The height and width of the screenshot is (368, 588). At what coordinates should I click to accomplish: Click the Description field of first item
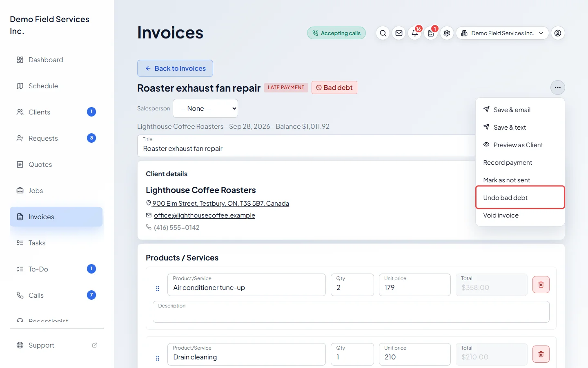351,312
